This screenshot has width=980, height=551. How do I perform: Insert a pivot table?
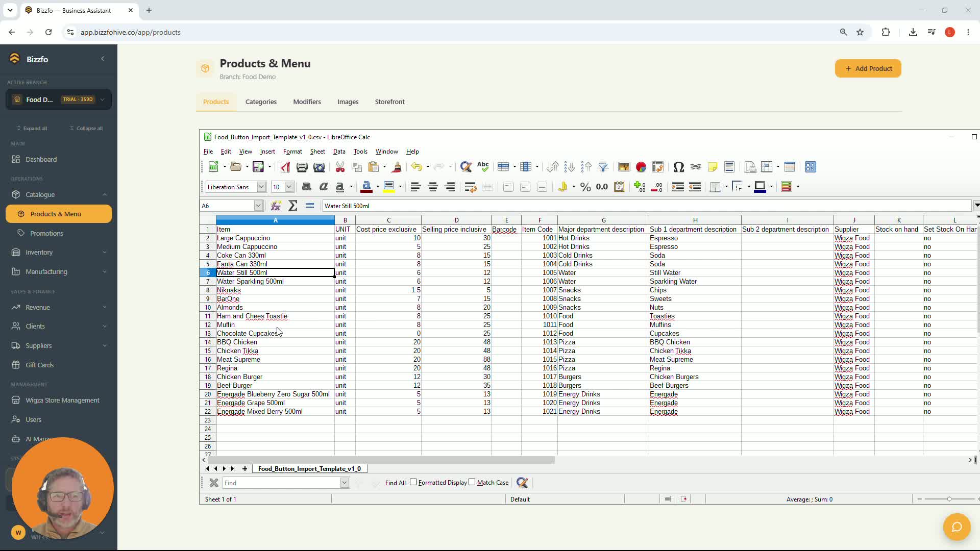coord(658,167)
